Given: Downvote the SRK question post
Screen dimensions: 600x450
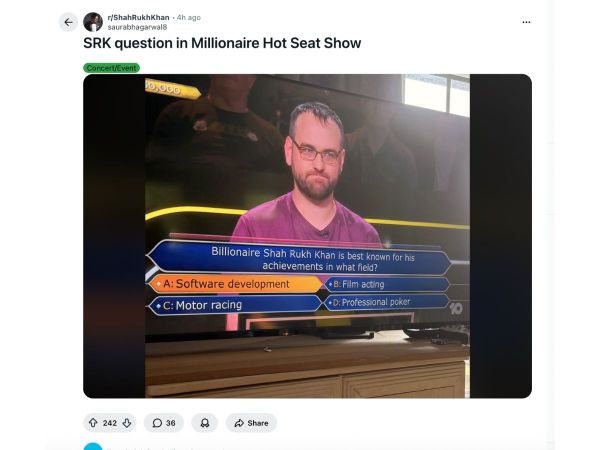Looking at the screenshot, I should (x=127, y=423).
